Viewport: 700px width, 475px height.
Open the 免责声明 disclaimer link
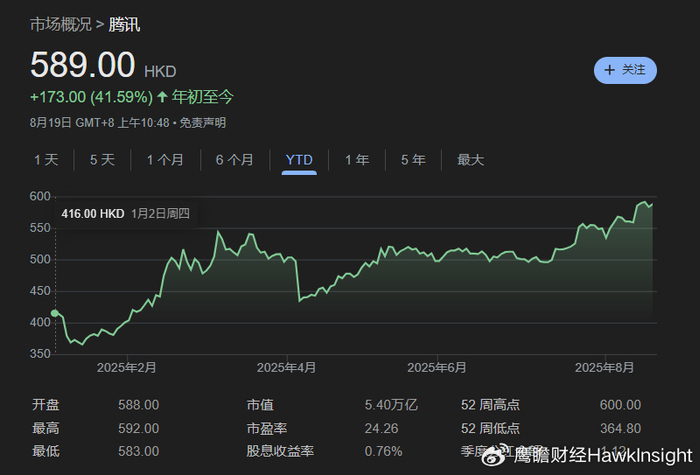pyautogui.click(x=203, y=123)
